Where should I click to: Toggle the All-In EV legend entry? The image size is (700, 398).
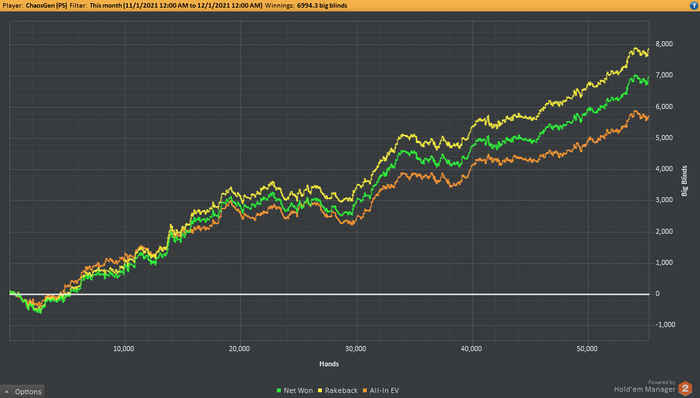coord(381,390)
